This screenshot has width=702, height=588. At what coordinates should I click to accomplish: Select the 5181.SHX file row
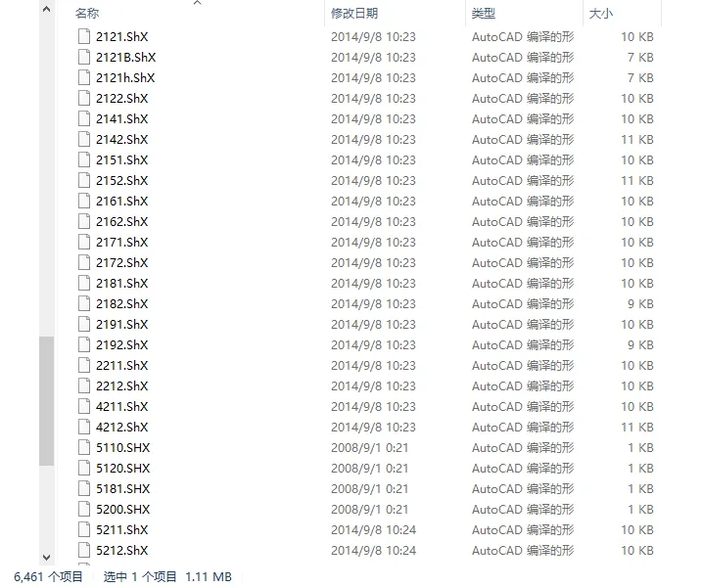pos(365,488)
